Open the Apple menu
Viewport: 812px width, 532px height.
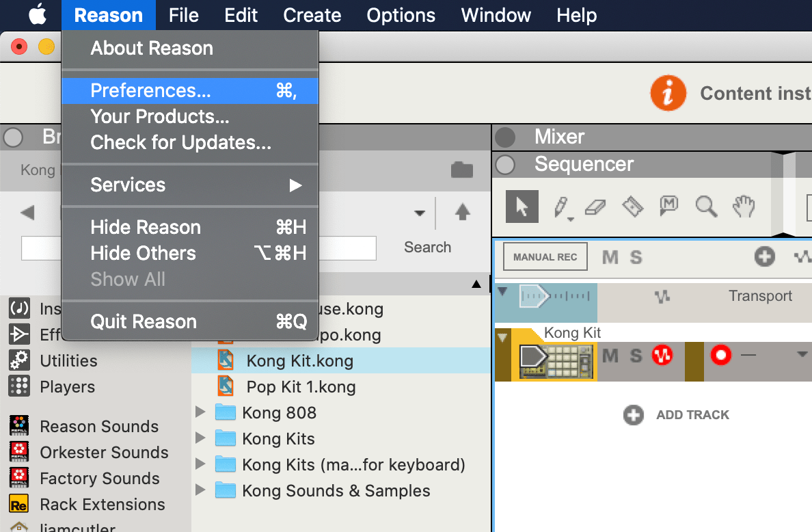(x=38, y=15)
